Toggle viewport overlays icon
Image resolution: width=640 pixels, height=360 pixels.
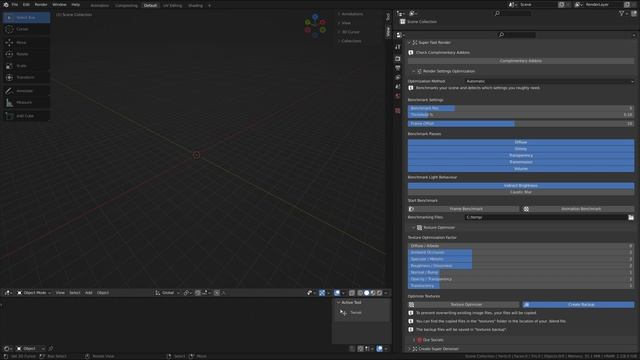click(337, 293)
